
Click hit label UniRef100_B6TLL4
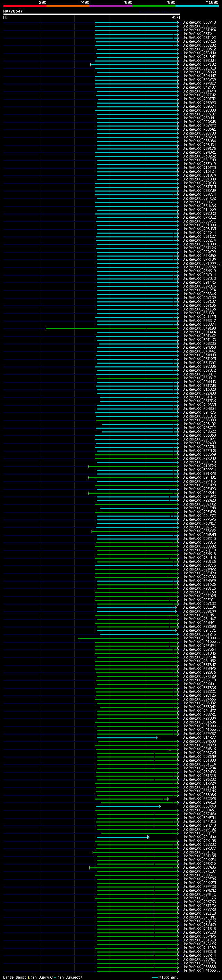[x=199, y=764]
